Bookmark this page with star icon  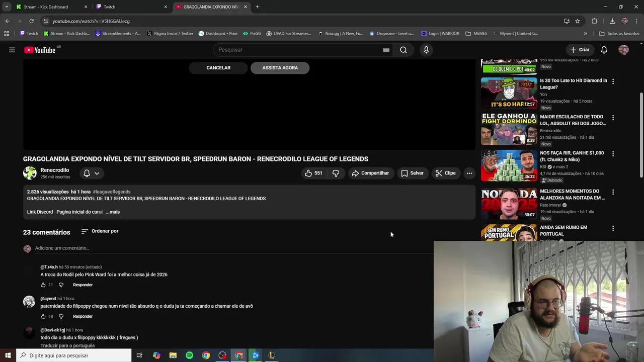pyautogui.click(x=578, y=21)
